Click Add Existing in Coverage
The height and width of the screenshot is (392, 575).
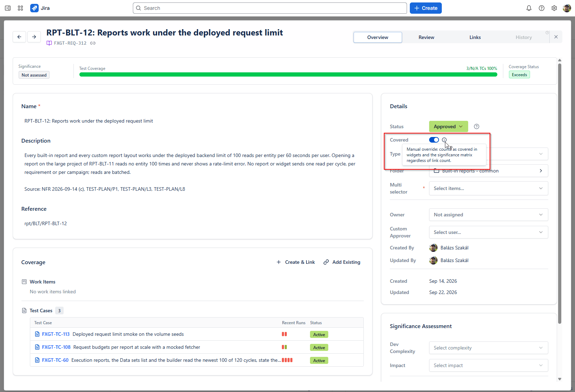pos(342,262)
